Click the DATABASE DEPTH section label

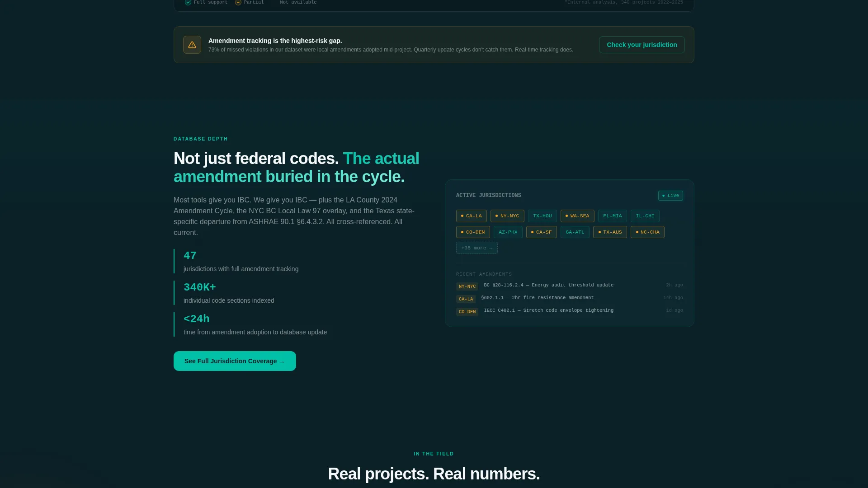point(201,139)
